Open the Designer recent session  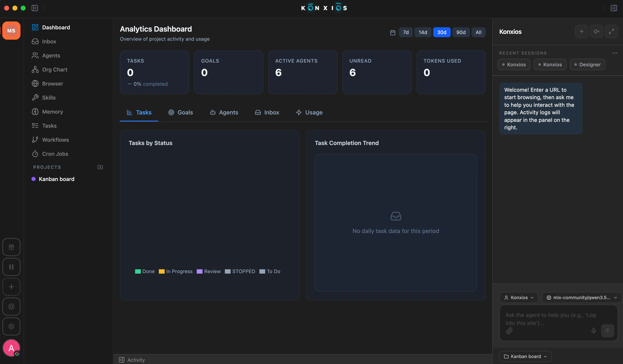[587, 64]
